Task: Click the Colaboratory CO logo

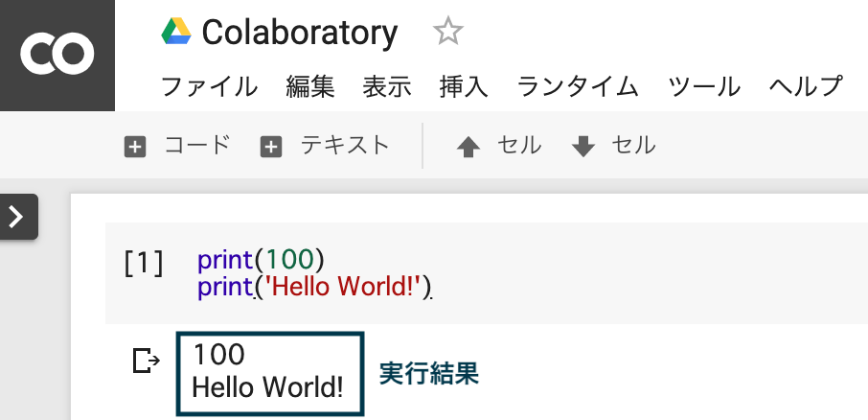Action: click(x=57, y=55)
